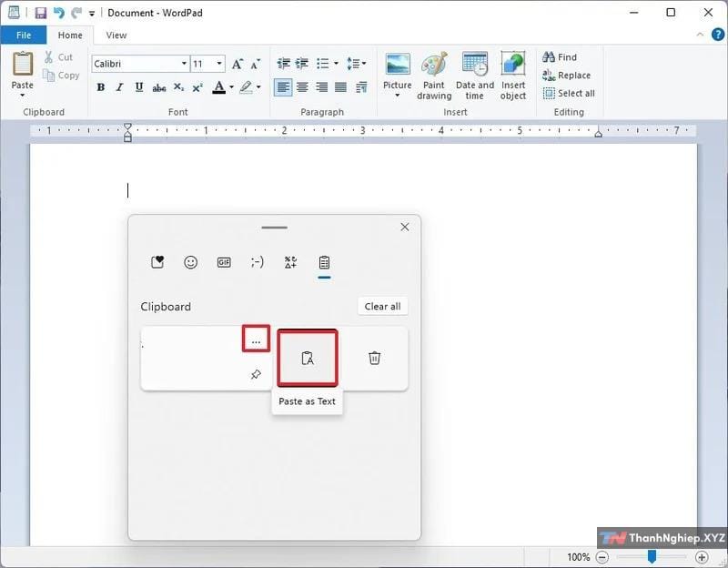Zoom out with the minus button
The image size is (728, 568).
[x=602, y=557]
